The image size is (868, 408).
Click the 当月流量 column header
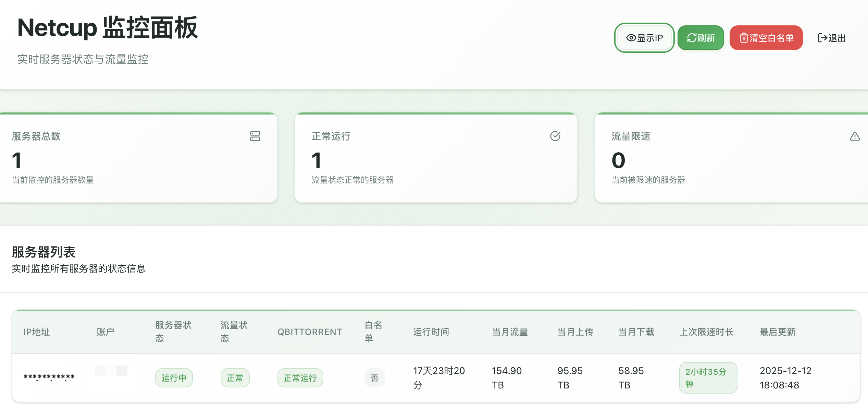pos(510,332)
